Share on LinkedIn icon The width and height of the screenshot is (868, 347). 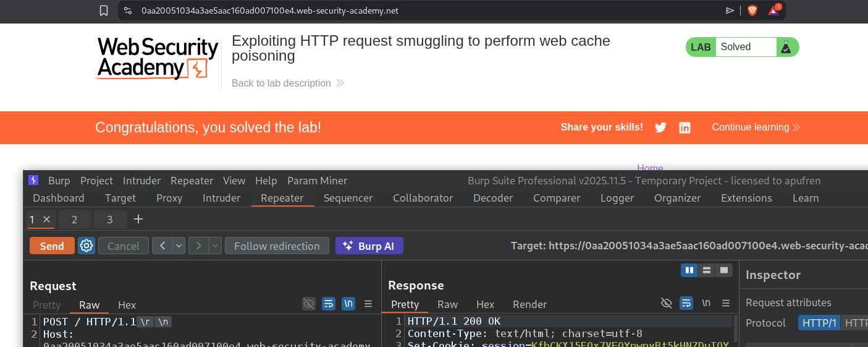pyautogui.click(x=685, y=127)
